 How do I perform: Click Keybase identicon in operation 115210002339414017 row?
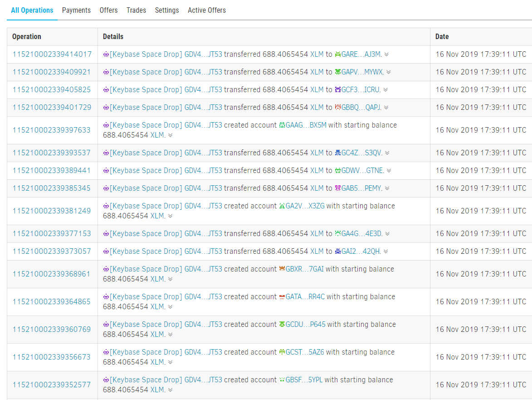click(106, 54)
